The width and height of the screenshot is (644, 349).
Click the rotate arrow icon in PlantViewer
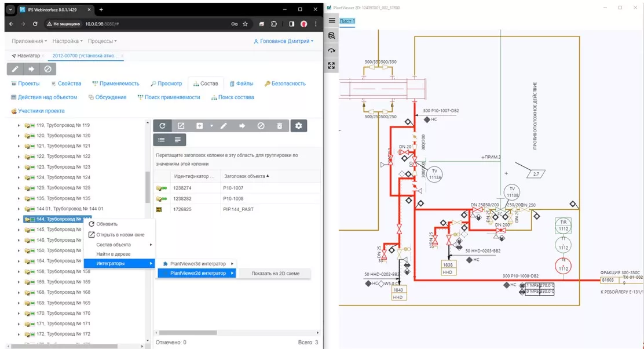332,50
